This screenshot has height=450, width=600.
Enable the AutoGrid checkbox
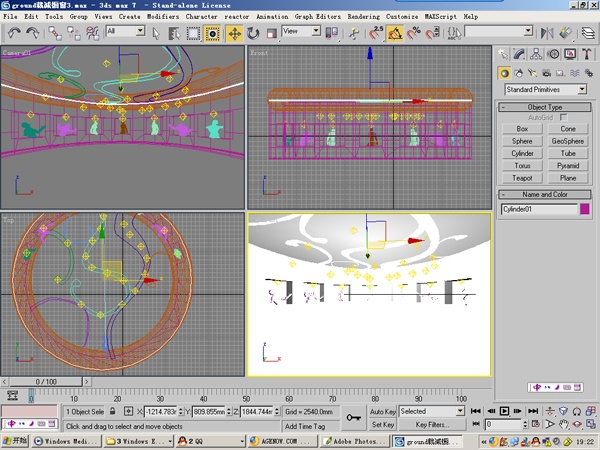click(x=563, y=117)
